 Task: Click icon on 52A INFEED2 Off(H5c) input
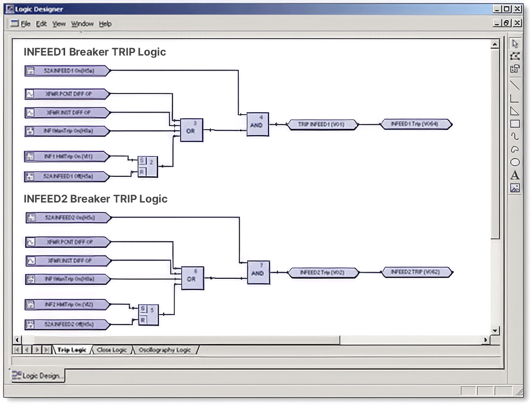click(30, 325)
